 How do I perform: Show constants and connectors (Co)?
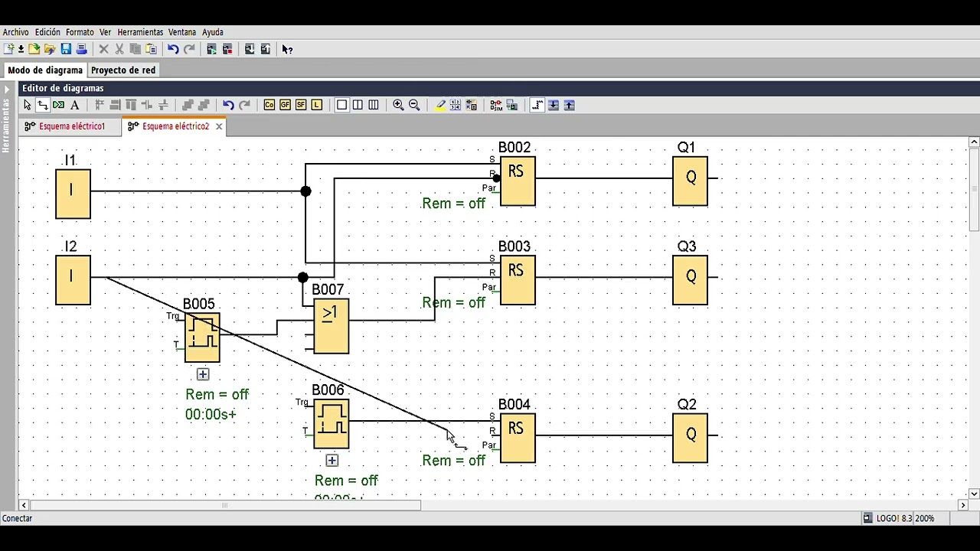coord(269,105)
